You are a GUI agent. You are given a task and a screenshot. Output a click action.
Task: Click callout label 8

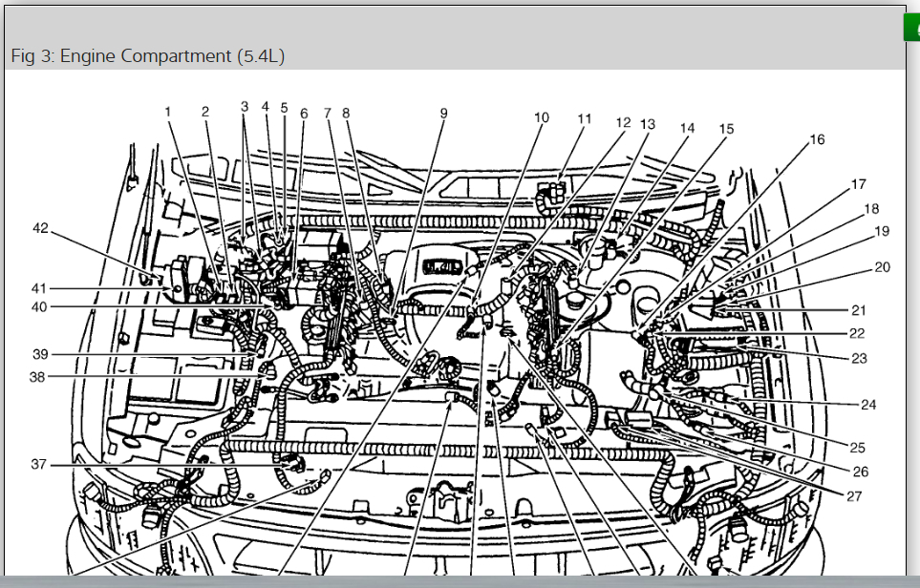(x=346, y=113)
